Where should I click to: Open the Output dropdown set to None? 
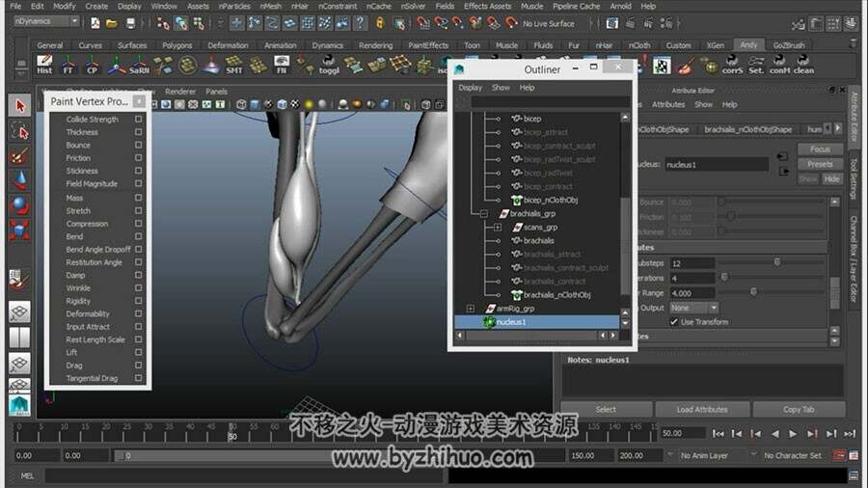click(x=693, y=308)
